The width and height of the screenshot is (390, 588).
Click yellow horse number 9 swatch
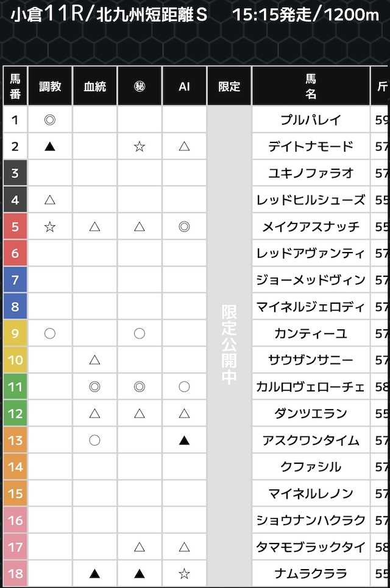point(15,334)
